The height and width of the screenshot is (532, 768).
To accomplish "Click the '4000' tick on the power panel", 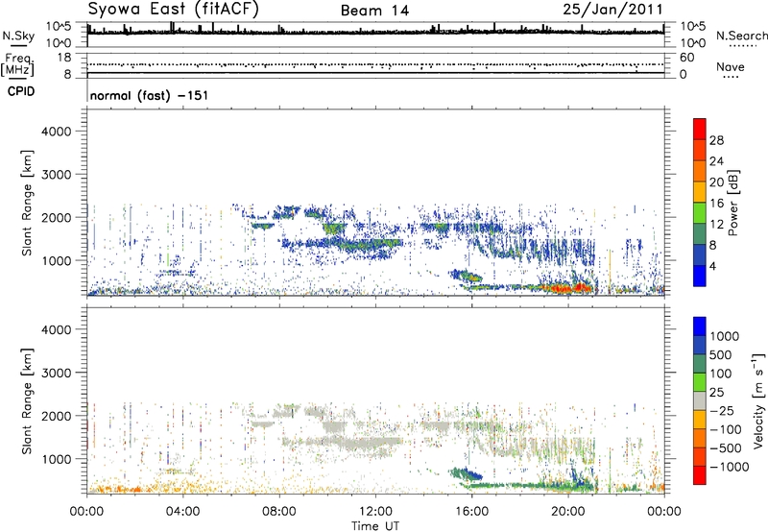I will (x=57, y=132).
